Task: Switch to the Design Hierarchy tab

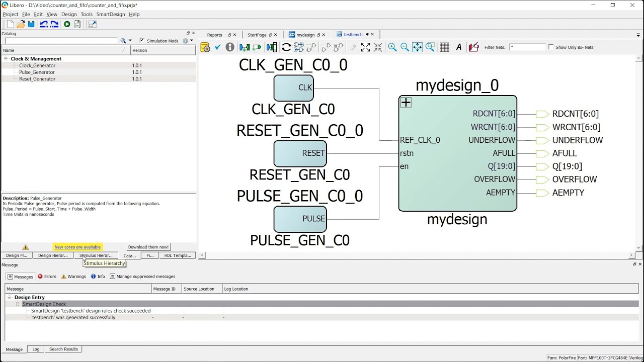Action: pyautogui.click(x=53, y=255)
